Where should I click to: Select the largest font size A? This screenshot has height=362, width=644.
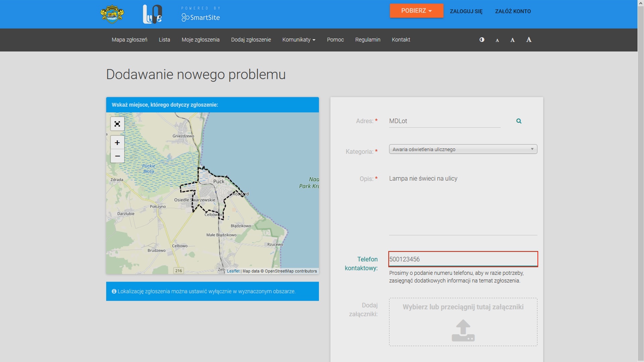[529, 40]
